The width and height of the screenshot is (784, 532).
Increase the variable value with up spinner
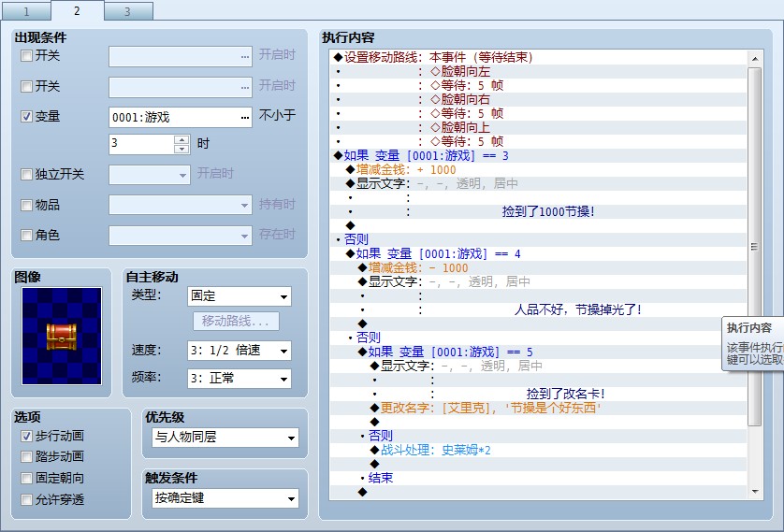[181, 139]
